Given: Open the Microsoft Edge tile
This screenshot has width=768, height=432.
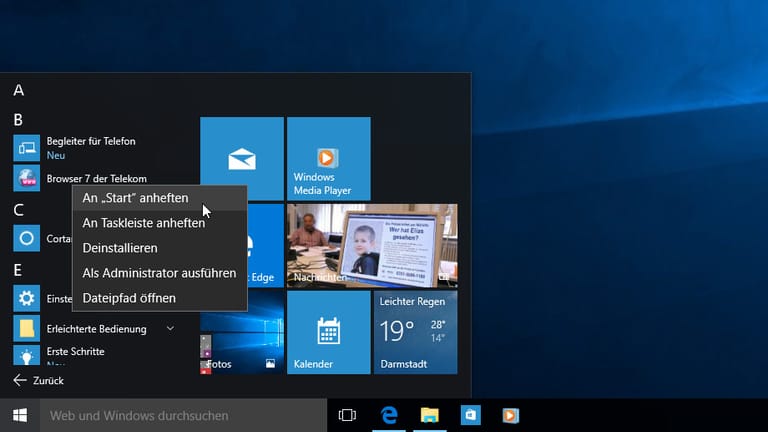Looking at the screenshot, I should pyautogui.click(x=265, y=246).
